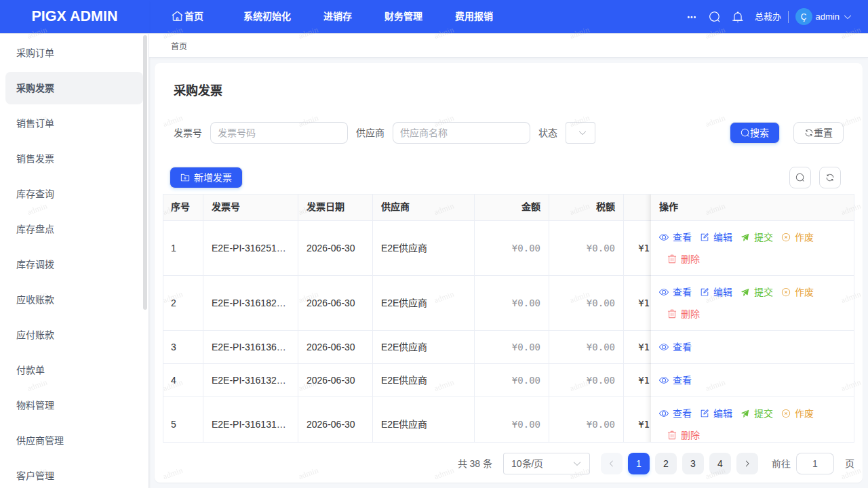
Task: Click the 新增发票 button
Action: click(x=206, y=178)
